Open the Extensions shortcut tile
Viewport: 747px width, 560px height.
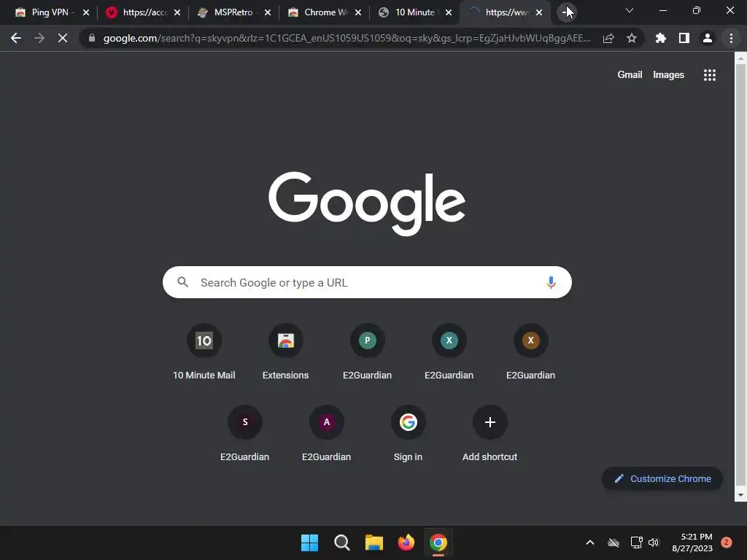(x=285, y=352)
